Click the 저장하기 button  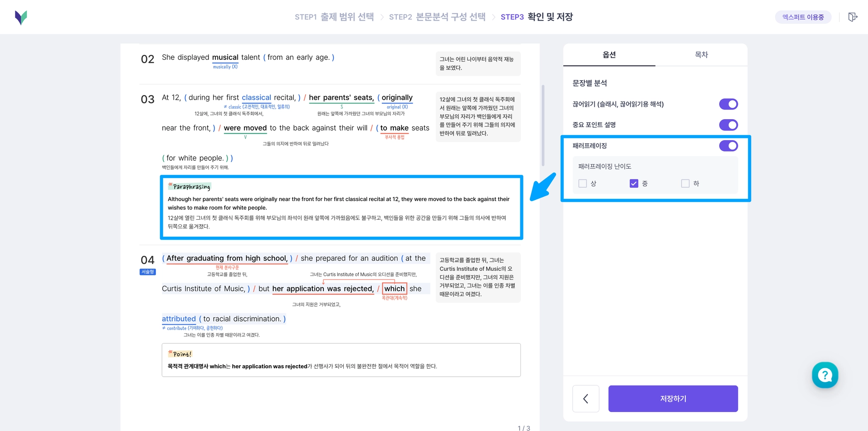(x=673, y=399)
